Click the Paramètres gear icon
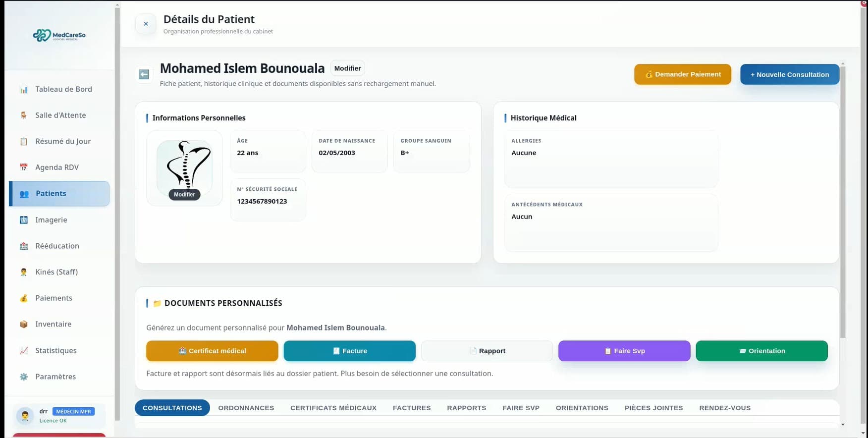868x438 pixels. coord(23,377)
